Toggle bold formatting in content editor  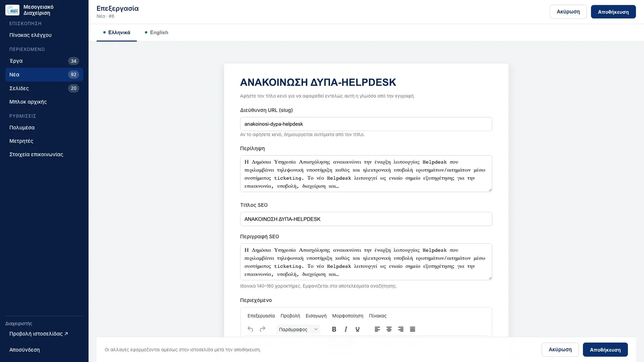click(334, 329)
